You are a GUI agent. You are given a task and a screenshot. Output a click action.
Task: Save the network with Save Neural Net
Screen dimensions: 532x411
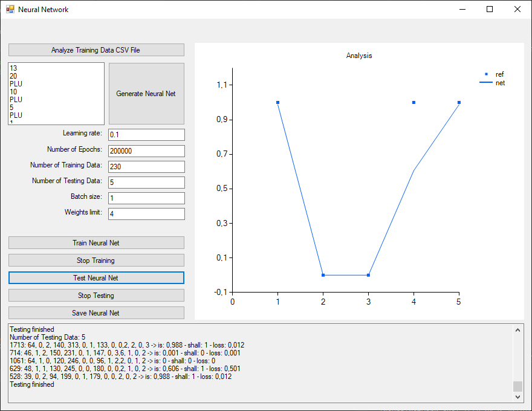click(x=96, y=313)
